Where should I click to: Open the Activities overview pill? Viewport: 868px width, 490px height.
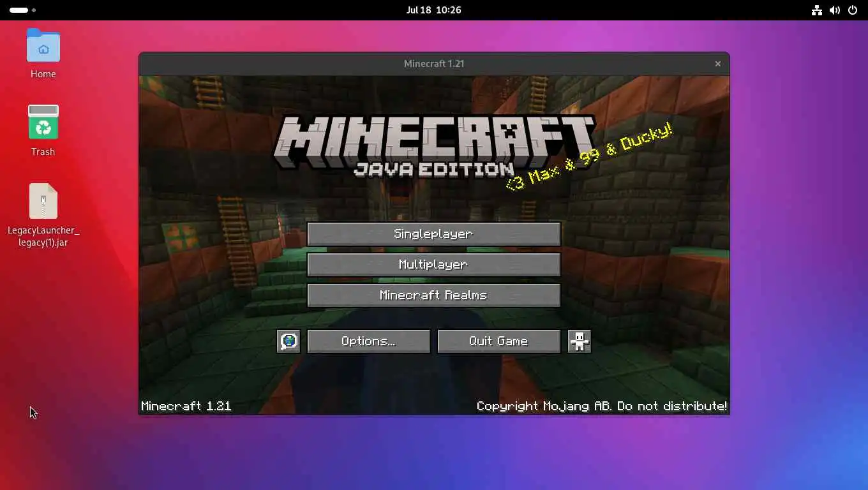coord(23,10)
